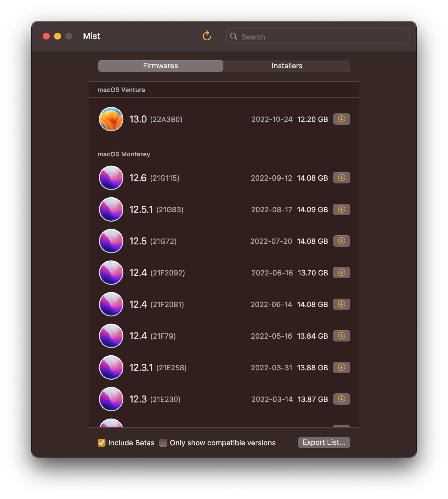
Task: Click the size 13.70 GB
Action: click(313, 273)
